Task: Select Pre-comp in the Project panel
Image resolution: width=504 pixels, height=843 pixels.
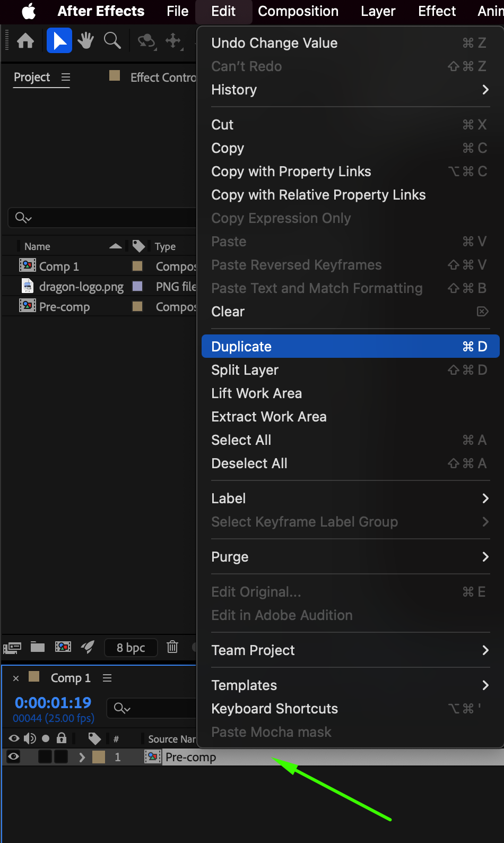Action: (64, 307)
